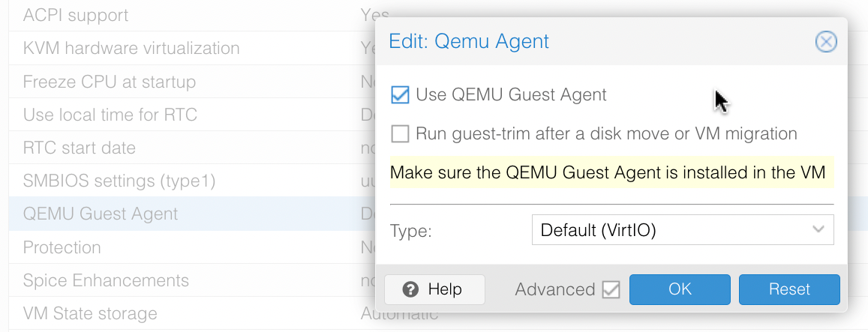Select the Default (VirtIO) type field

[683, 229]
